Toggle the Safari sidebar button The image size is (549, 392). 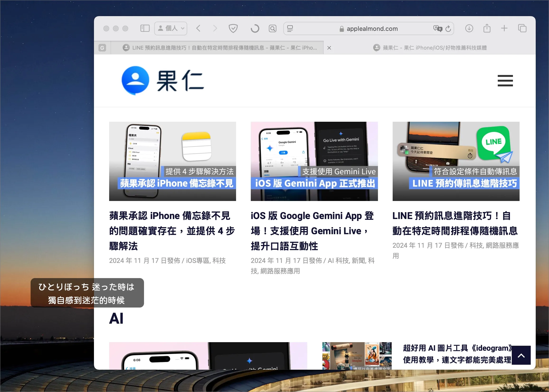click(145, 28)
